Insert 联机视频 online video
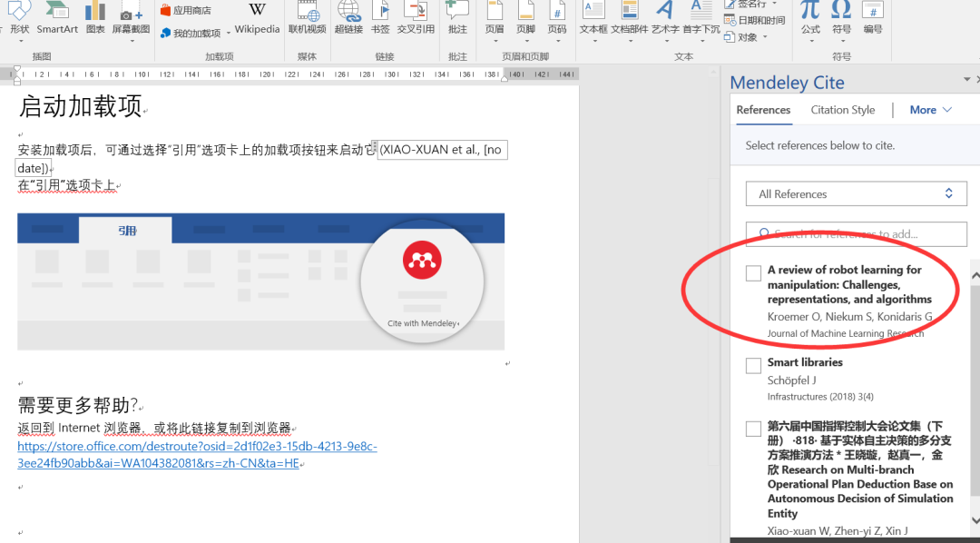 pos(307,17)
